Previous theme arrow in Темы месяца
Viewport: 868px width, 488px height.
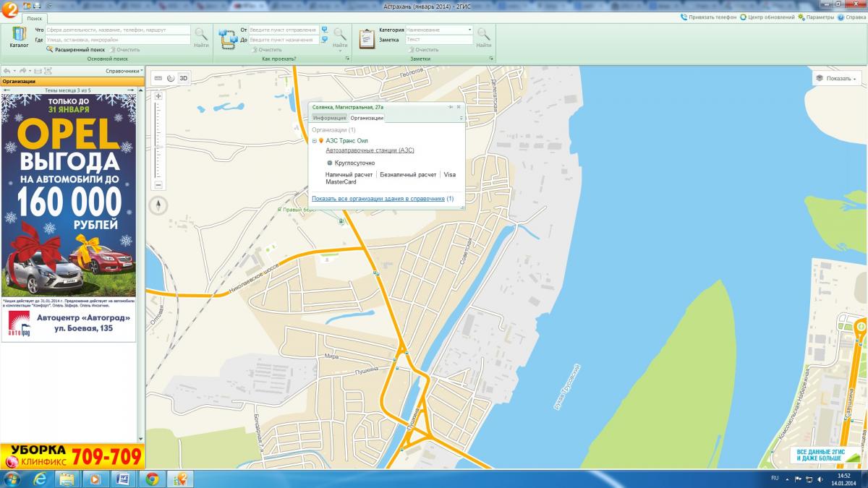7,90
